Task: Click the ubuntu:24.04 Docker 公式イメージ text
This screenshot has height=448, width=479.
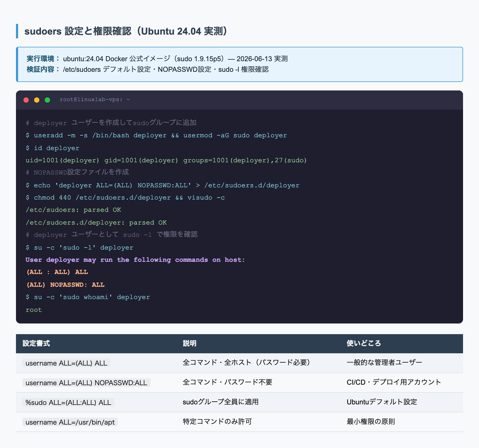Action: 175,59
